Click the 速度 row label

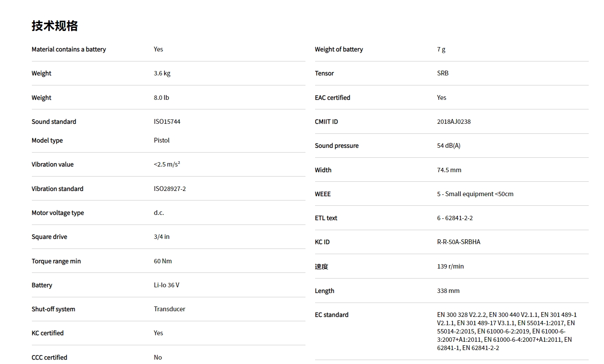[x=321, y=266]
